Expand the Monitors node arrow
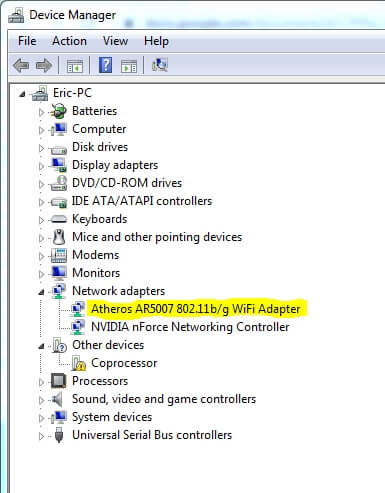This screenshot has height=493, width=385. (41, 274)
